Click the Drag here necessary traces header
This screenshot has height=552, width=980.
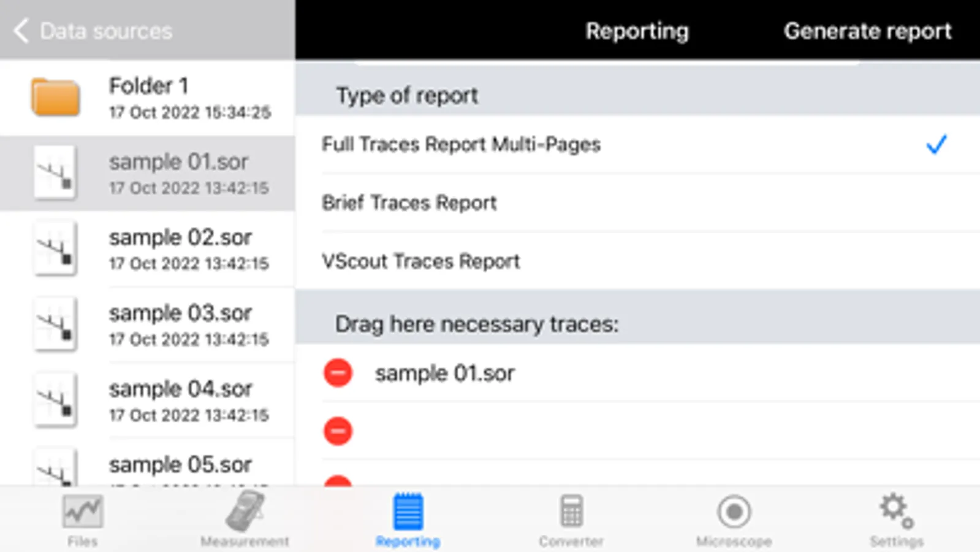(477, 324)
